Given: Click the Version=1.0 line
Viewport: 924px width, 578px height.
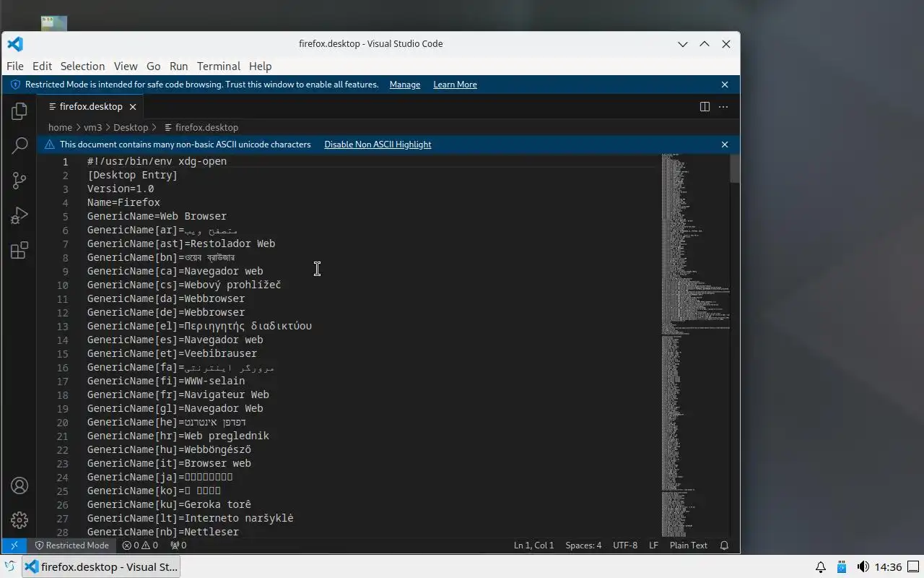Looking at the screenshot, I should coord(121,189).
